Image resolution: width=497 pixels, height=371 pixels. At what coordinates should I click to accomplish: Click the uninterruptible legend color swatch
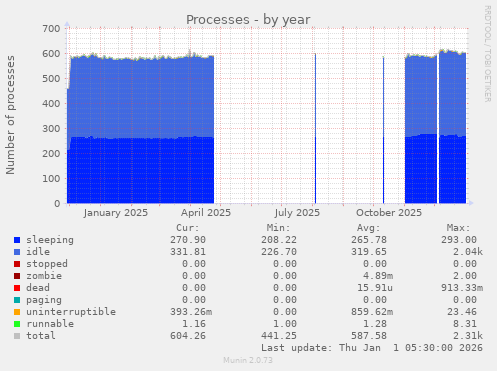point(17,312)
